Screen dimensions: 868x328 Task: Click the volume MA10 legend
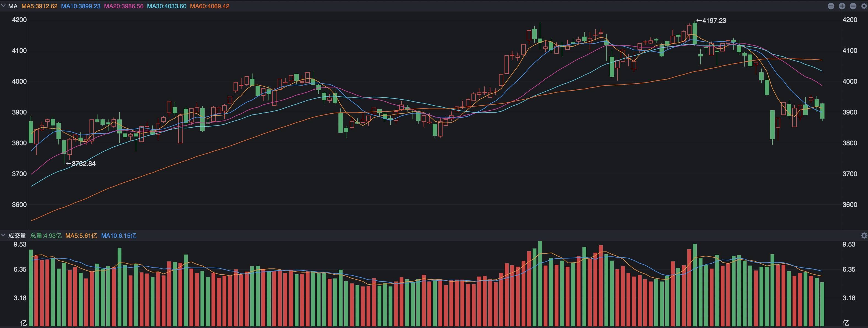click(119, 235)
